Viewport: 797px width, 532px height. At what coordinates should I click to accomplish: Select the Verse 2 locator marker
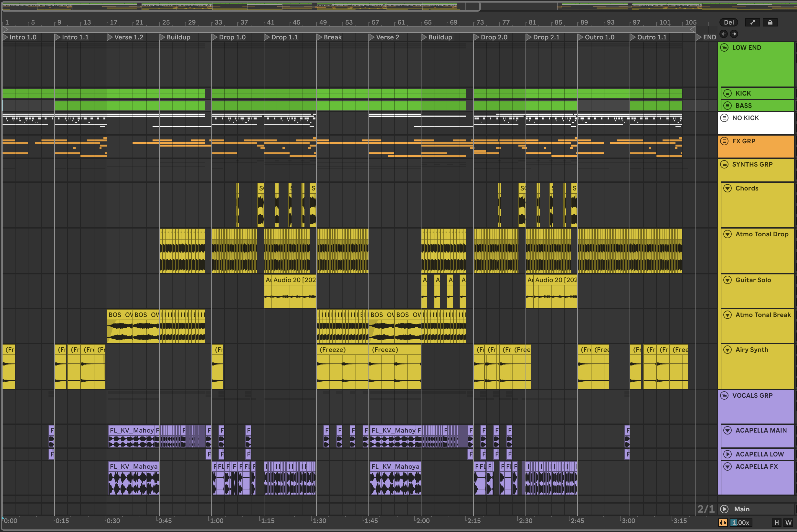pyautogui.click(x=387, y=37)
